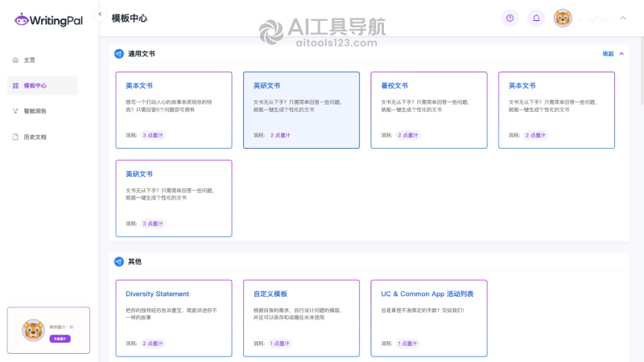
Task: Click the home icon beside 主页
Action: tap(15, 60)
